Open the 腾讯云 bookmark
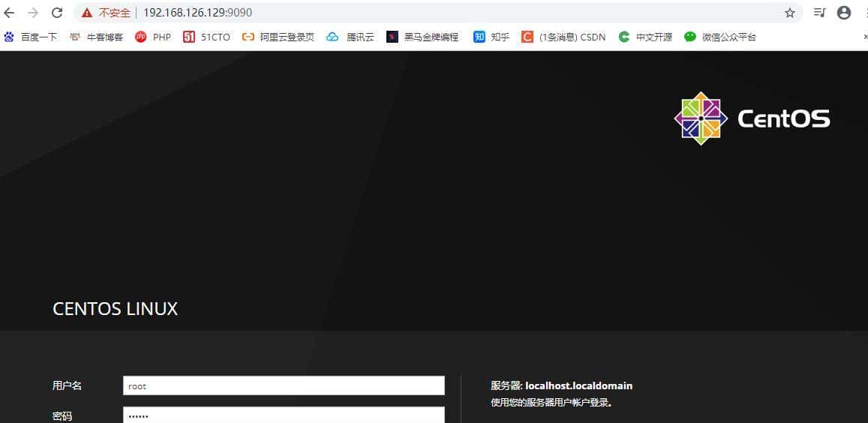Image resolution: width=868 pixels, height=423 pixels. pos(350,37)
